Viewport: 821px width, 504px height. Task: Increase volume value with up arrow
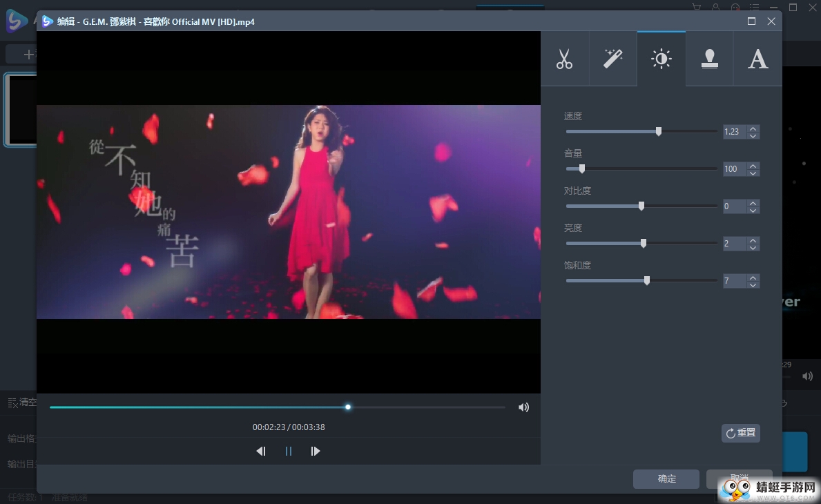coord(753,166)
